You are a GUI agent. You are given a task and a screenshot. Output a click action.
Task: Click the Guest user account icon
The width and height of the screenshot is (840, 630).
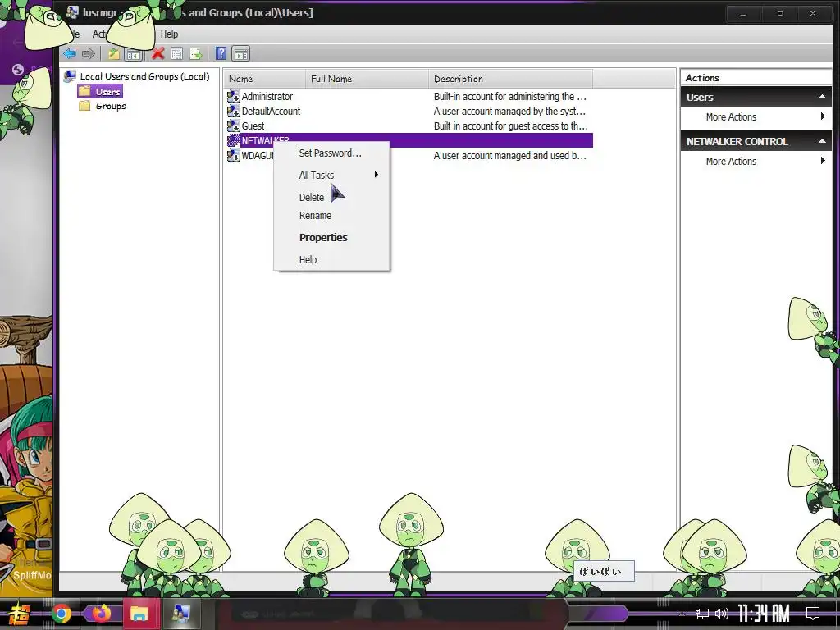pos(233,126)
